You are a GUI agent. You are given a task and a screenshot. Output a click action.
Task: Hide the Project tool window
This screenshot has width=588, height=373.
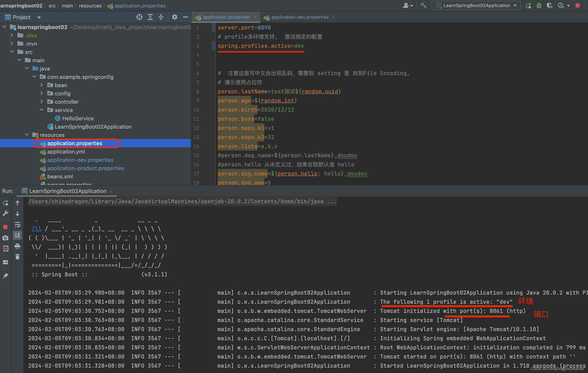(185, 17)
